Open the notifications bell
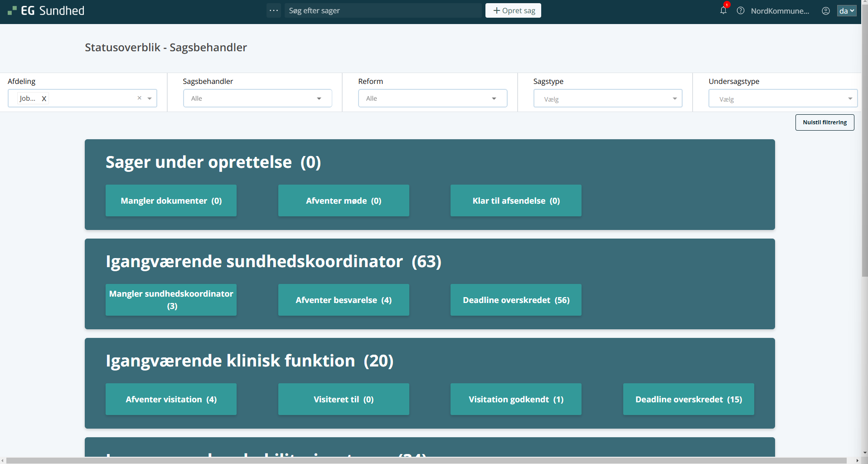This screenshot has width=868, height=464. [x=723, y=10]
